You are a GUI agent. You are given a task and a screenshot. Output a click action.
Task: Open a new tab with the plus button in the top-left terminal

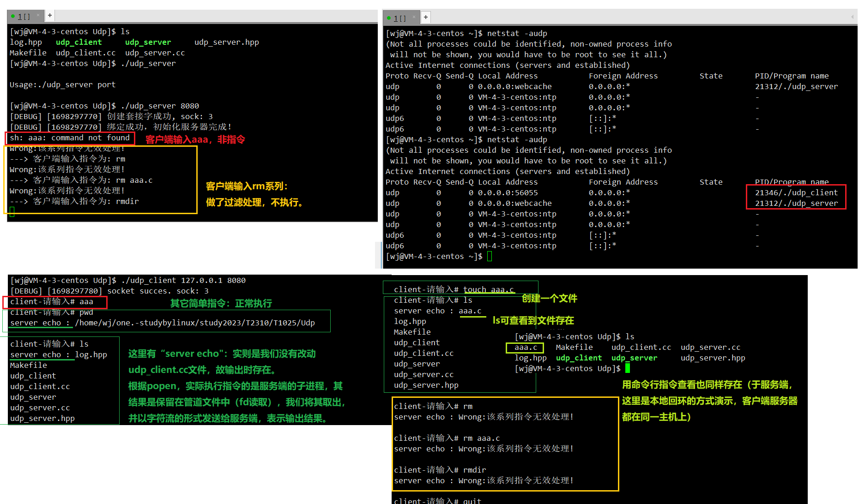pyautogui.click(x=50, y=16)
